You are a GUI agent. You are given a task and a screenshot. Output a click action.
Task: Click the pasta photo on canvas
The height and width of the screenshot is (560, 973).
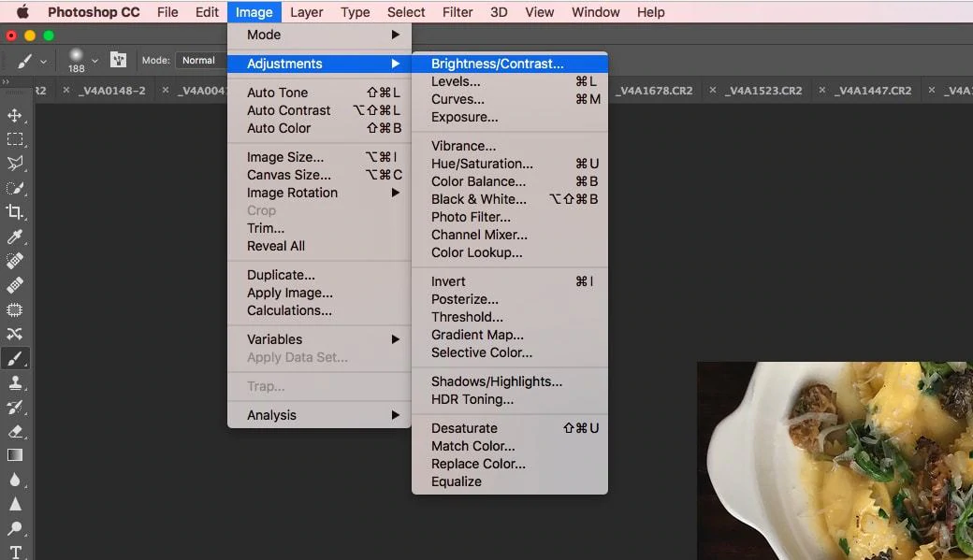[835, 461]
